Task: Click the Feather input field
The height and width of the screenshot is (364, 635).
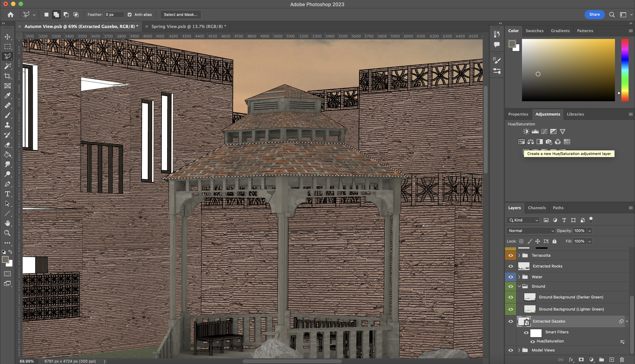Action: [x=114, y=15]
